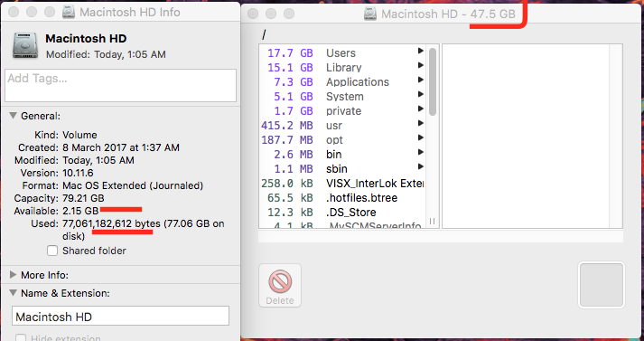The height and width of the screenshot is (341, 644).
Task: Expand the Library folder arrow
Action: (421, 65)
